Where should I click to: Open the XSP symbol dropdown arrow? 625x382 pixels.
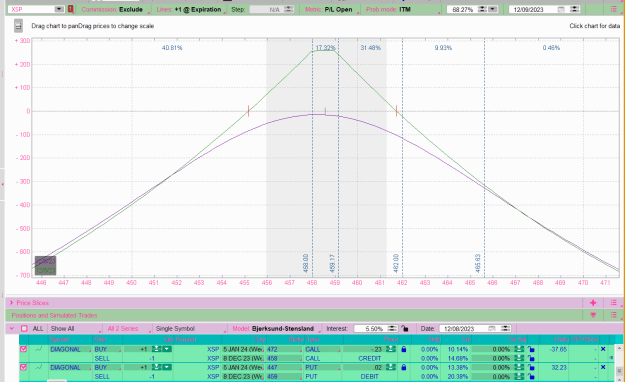click(59, 9)
